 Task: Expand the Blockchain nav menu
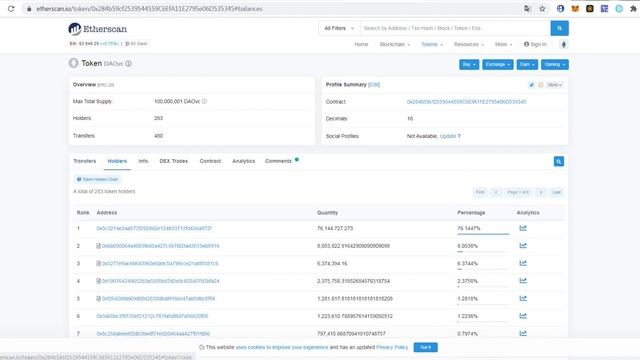[x=395, y=44]
